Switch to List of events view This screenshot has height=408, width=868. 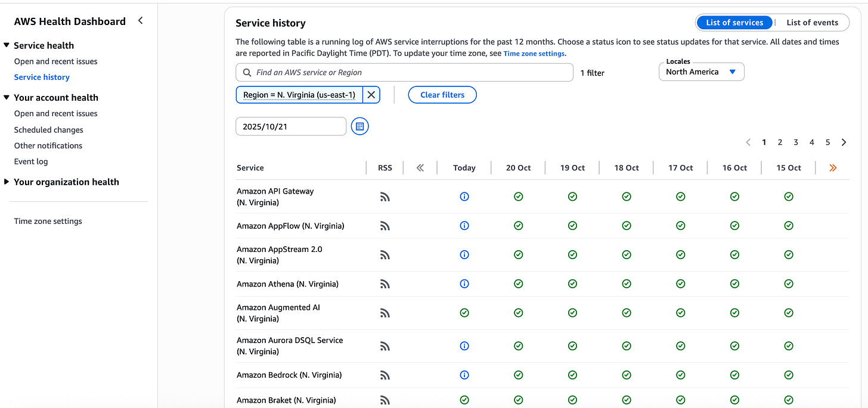[x=812, y=23]
